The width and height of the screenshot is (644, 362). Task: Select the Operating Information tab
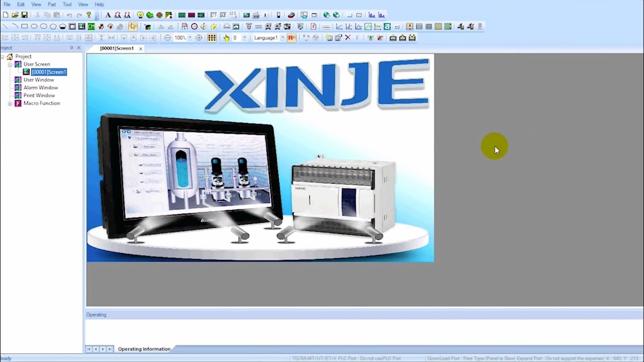pyautogui.click(x=144, y=349)
